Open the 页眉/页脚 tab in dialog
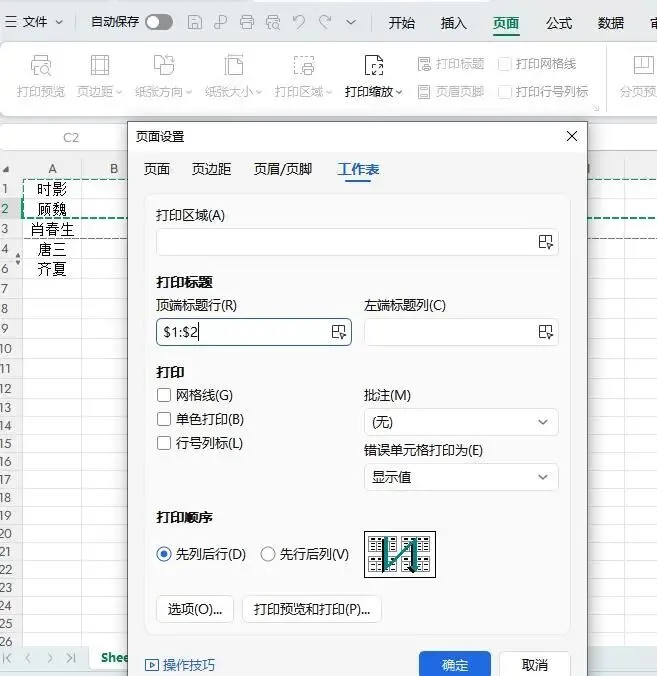 tap(283, 169)
